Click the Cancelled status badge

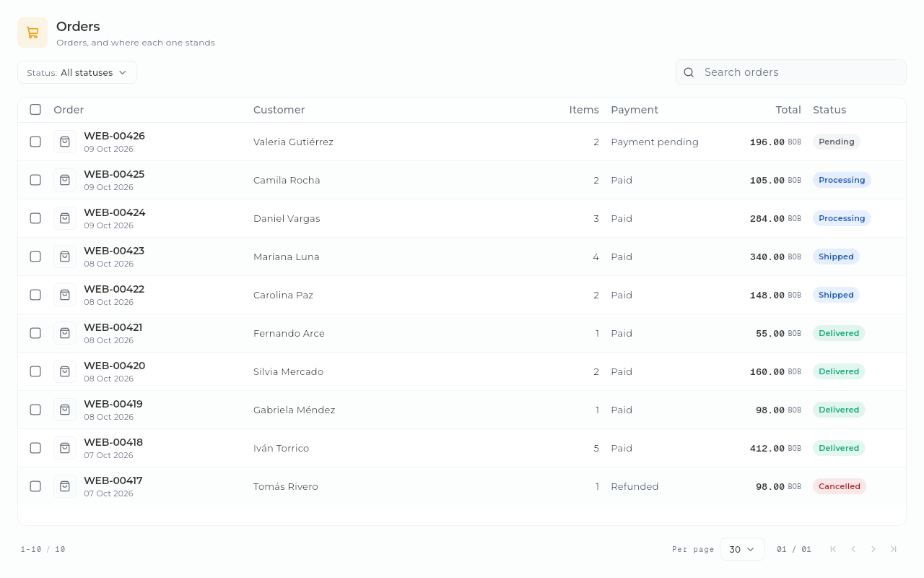coord(840,486)
